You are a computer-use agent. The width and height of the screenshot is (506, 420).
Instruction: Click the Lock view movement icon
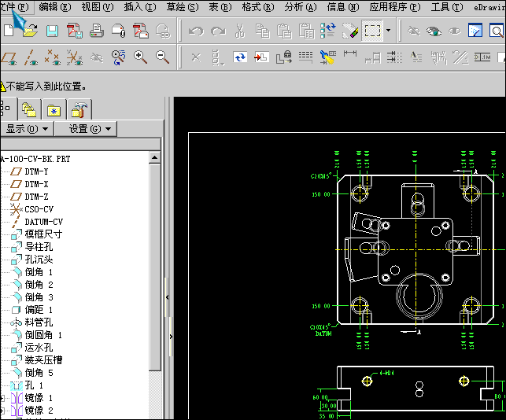283,57
